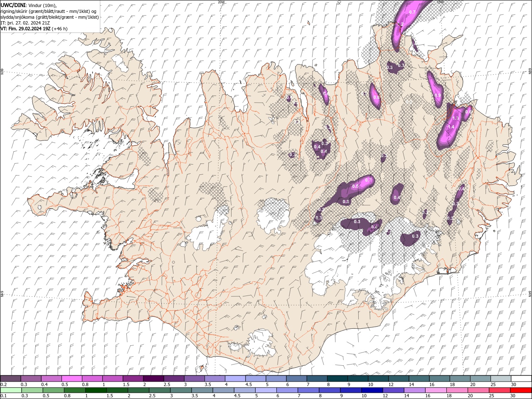Click the darkest purple 2 snow legend swatch
Viewport: 532px width, 399px height.
click(153, 379)
